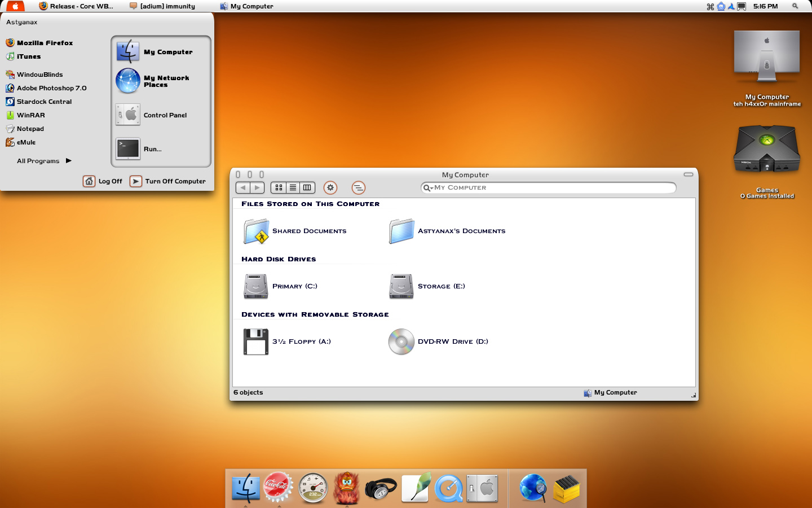The image size is (812, 508).
Task: Click search magnifier dropdown in My Computer
Action: coord(428,188)
